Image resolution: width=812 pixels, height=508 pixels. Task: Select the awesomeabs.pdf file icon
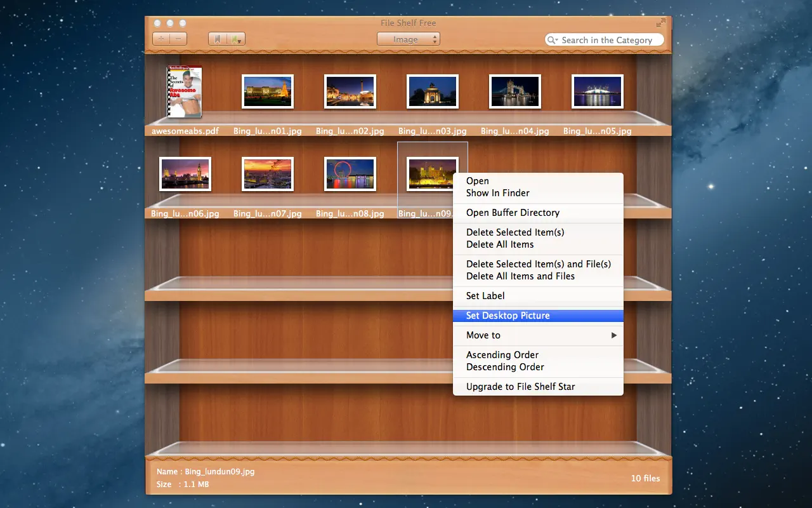click(x=185, y=92)
